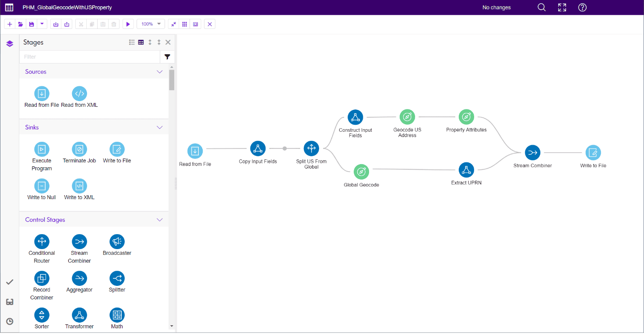
Task: Open the main menu grid icon
Action: (x=9, y=7)
